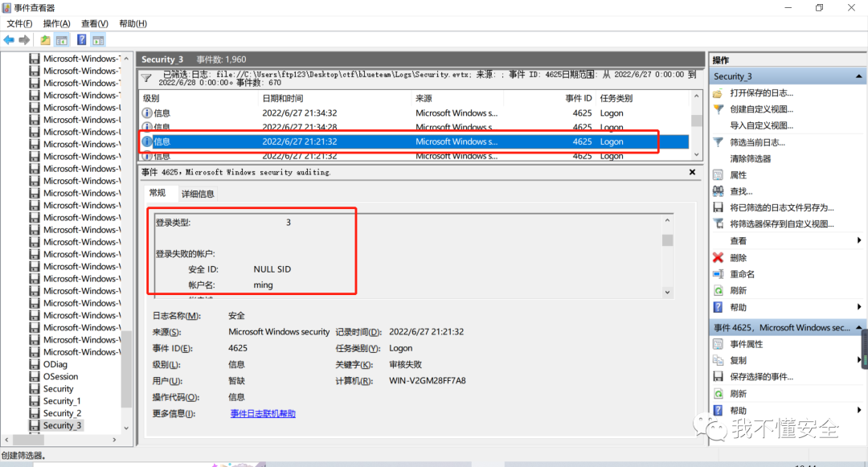Click the Forward arrow toolbar icon
The image size is (868, 467).
(24, 40)
